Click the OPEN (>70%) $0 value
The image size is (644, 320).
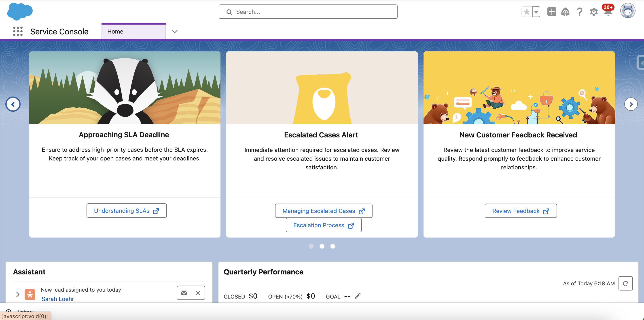pyautogui.click(x=311, y=296)
